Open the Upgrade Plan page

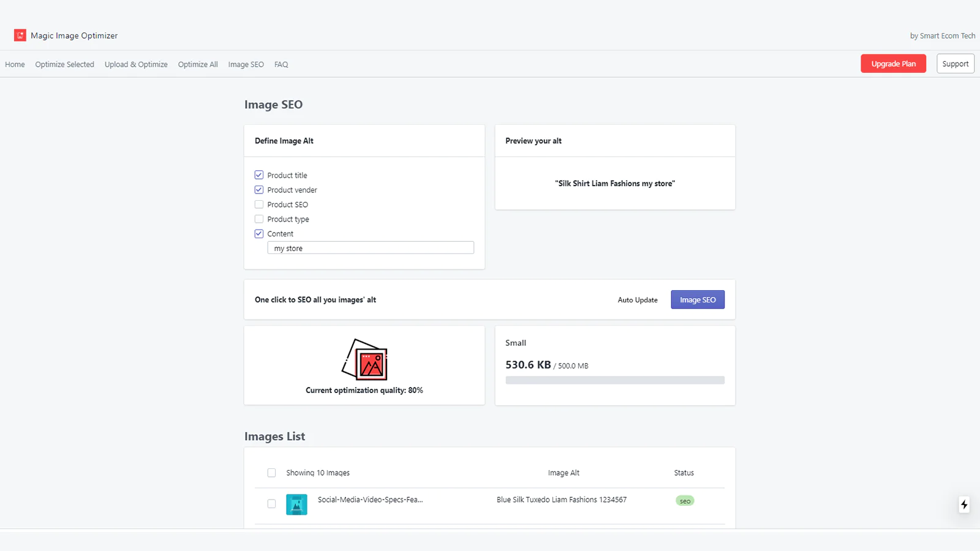[893, 63]
